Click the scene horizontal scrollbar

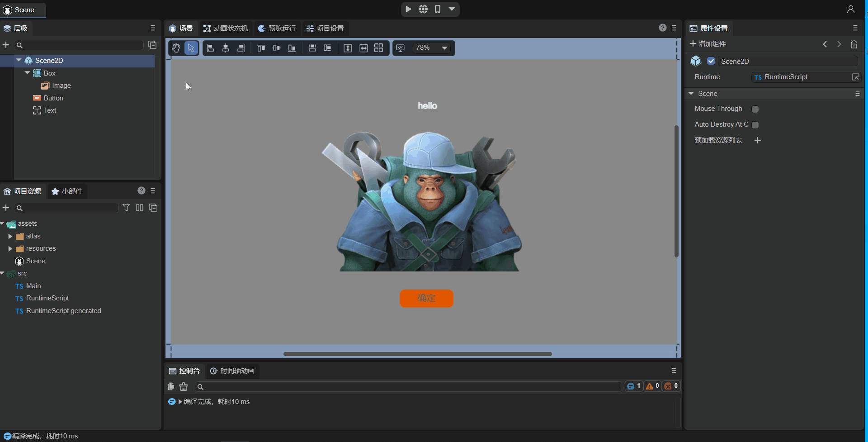point(417,354)
